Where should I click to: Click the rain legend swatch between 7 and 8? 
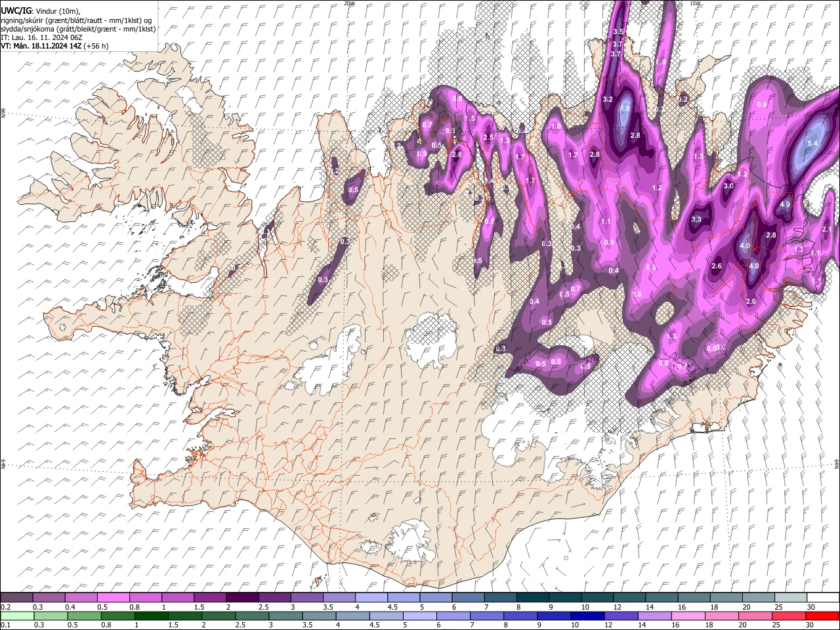click(488, 616)
